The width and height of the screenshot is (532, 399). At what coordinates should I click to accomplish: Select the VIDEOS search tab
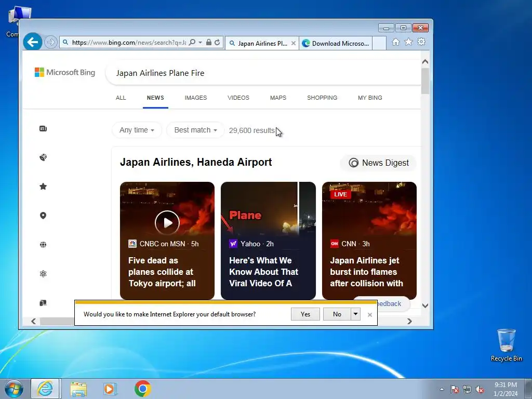(x=238, y=98)
